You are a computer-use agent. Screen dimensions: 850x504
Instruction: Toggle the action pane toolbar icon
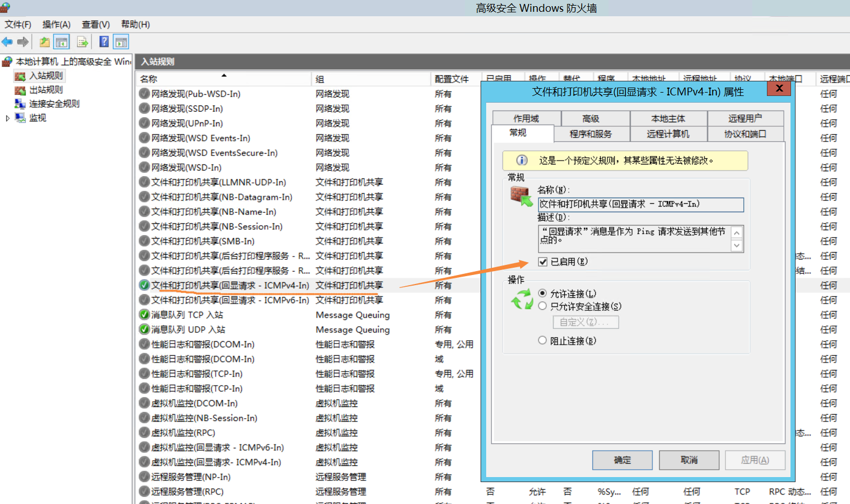(x=121, y=42)
